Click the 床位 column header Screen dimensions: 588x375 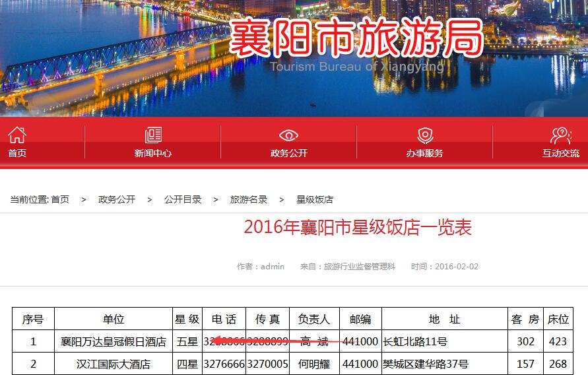pos(558,319)
